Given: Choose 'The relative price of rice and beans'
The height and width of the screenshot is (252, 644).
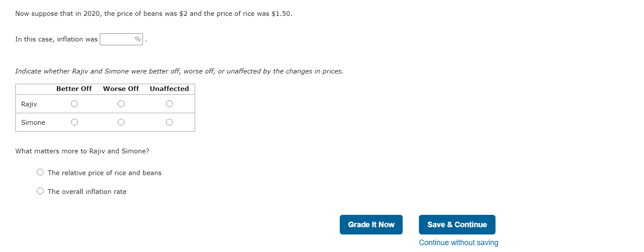Looking at the screenshot, I should pyautogui.click(x=40, y=172).
